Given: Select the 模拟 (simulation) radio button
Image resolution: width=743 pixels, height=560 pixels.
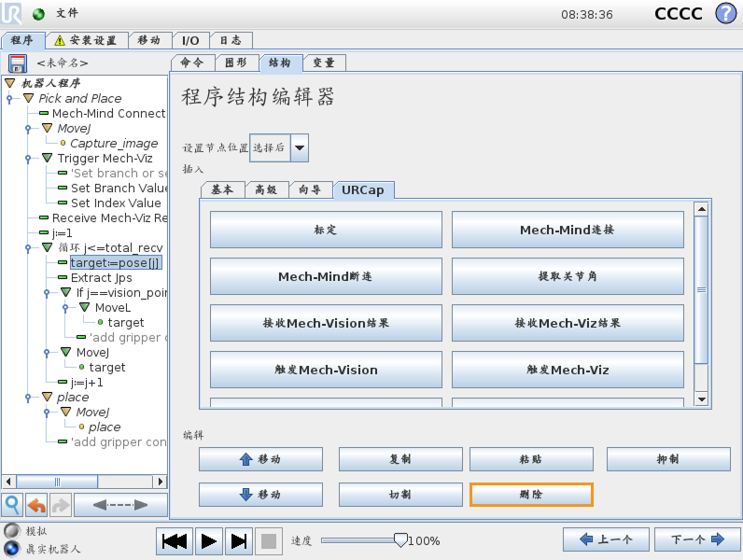Looking at the screenshot, I should [x=11, y=531].
